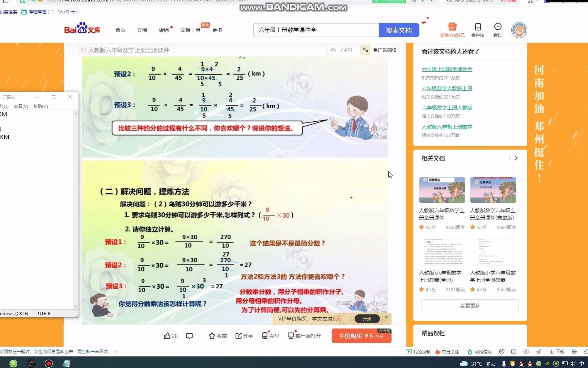The image size is (588, 368).
Task: Click the volume speaker tray icon
Action: point(573,364)
